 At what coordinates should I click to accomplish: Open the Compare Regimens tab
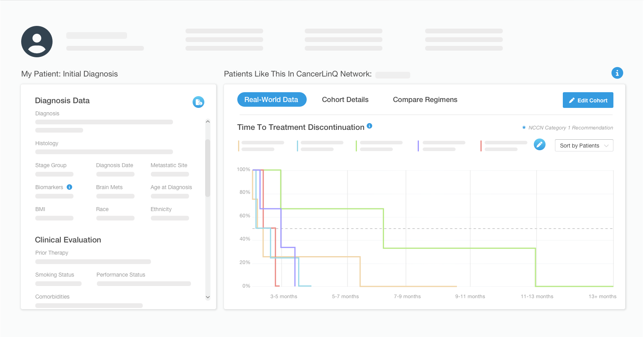pos(425,100)
